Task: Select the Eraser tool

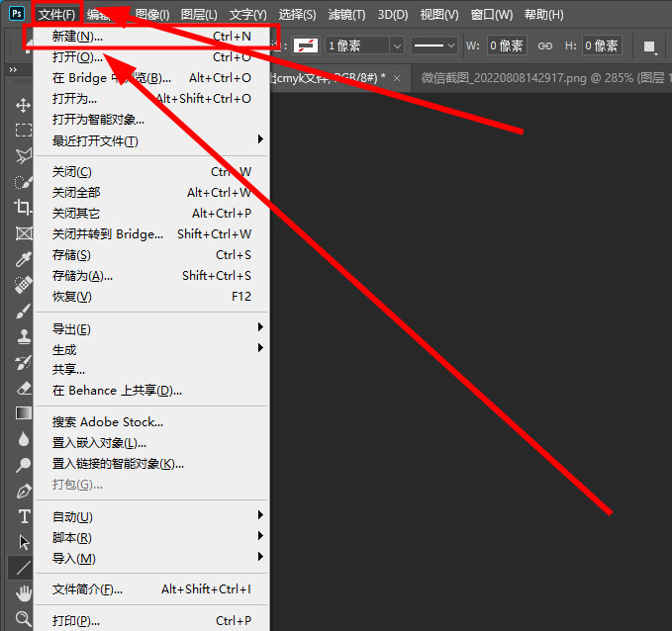Action: pyautogui.click(x=23, y=388)
